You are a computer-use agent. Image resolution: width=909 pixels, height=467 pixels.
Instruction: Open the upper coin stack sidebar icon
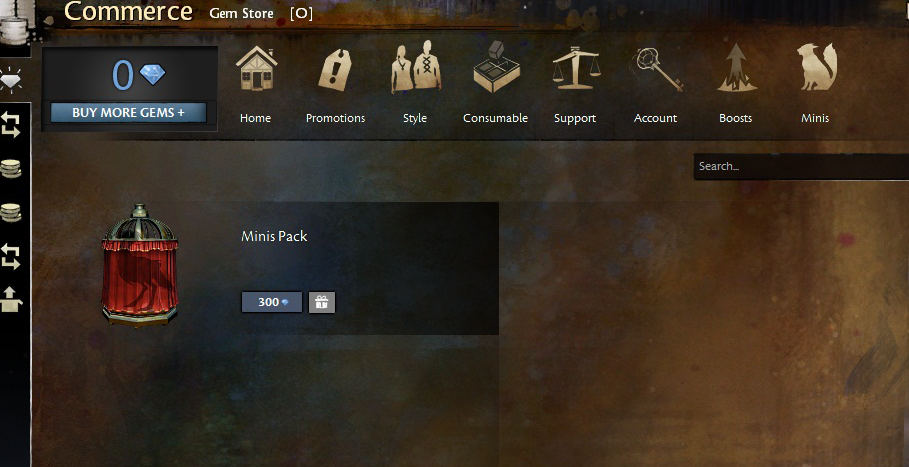click(11, 169)
